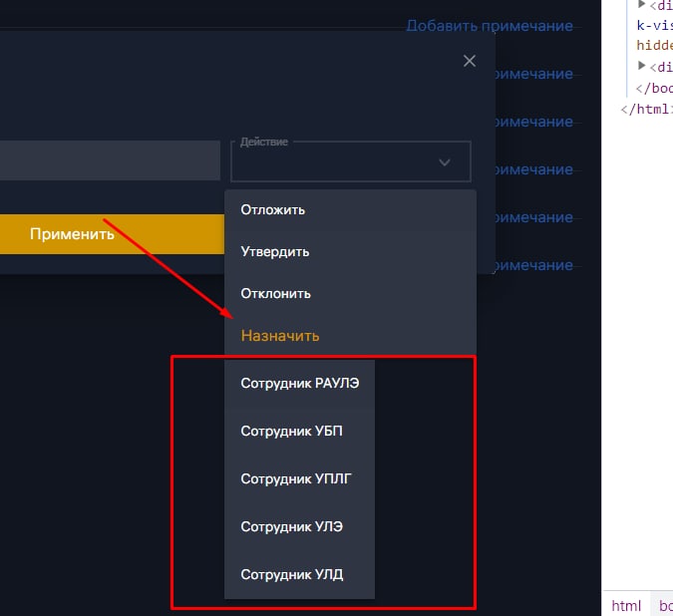This screenshot has width=673, height=616.
Task: Click the gray input field left of Действие
Action: (110, 160)
